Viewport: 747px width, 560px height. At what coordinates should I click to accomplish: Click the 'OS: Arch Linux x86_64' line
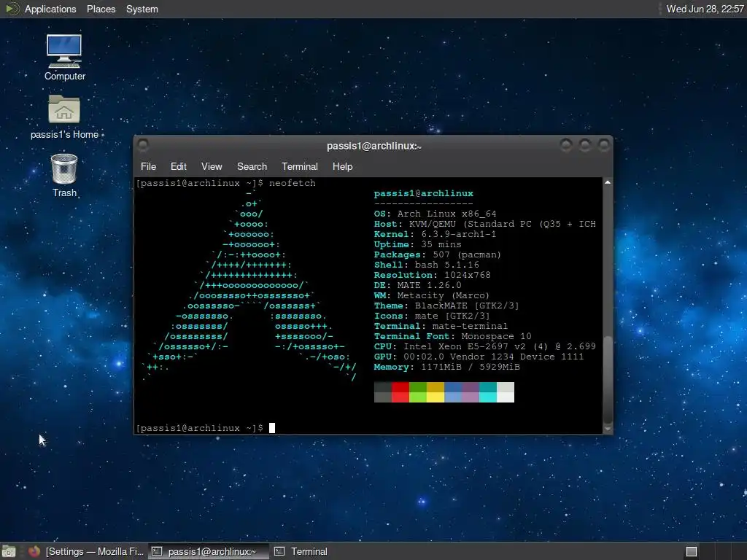coord(435,214)
